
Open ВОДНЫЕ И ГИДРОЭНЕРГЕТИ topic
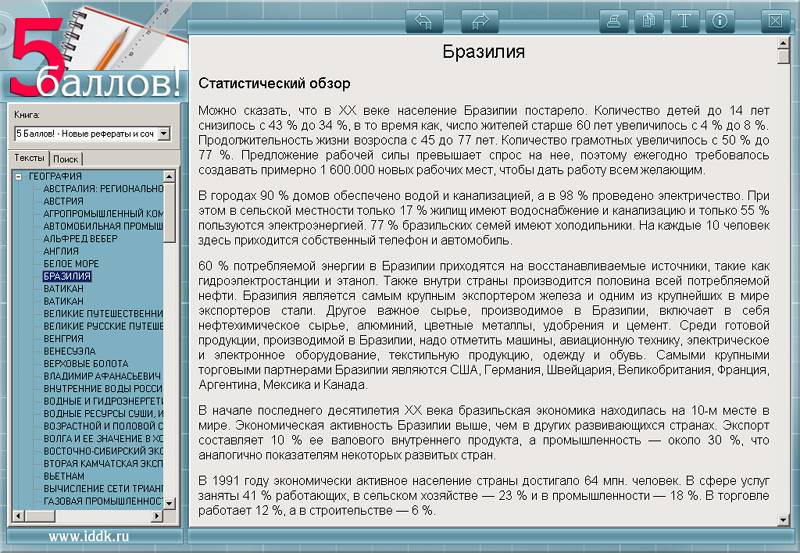(x=103, y=401)
